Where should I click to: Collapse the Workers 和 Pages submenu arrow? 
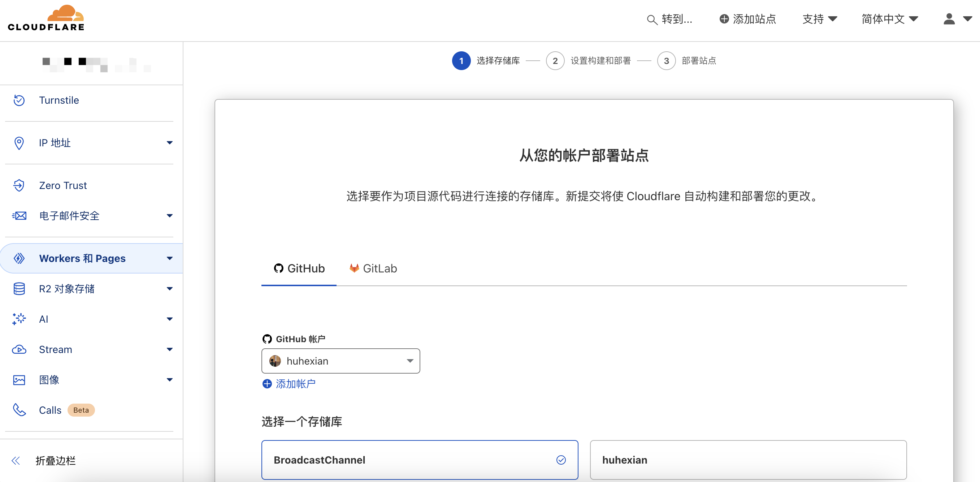(x=170, y=258)
